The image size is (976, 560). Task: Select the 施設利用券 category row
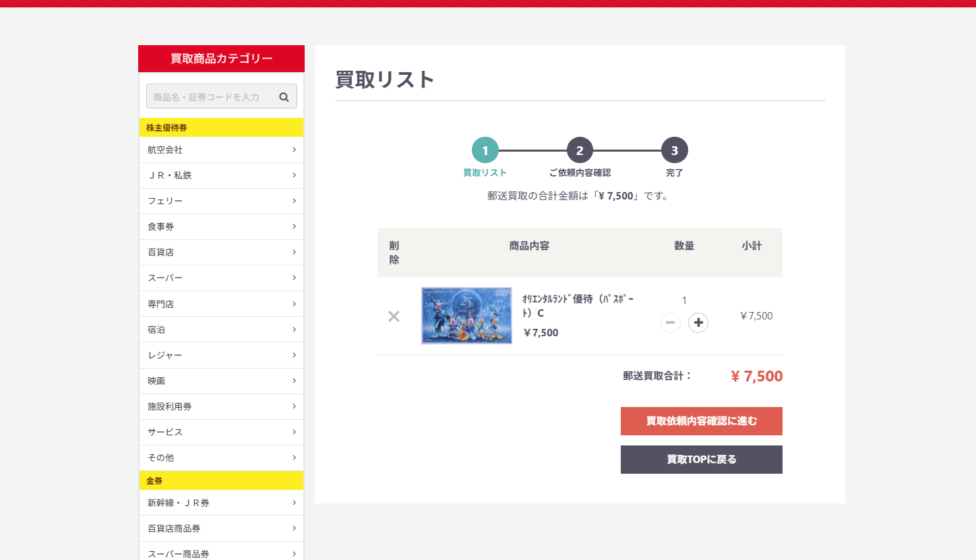click(222, 406)
